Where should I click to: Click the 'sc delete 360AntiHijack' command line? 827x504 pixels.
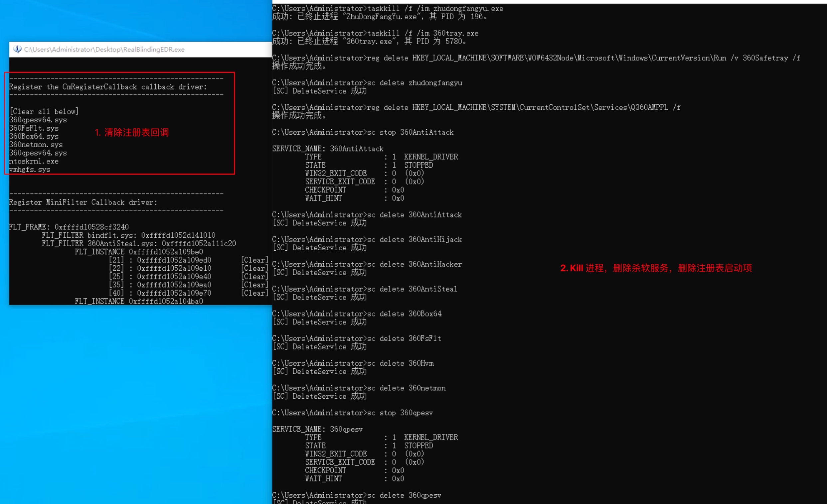pyautogui.click(x=414, y=239)
